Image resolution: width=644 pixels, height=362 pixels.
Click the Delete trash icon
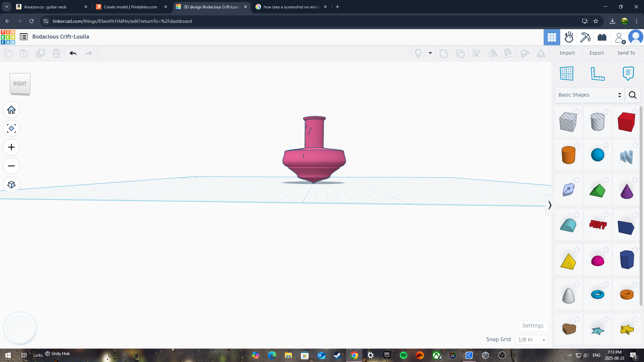[x=56, y=53]
